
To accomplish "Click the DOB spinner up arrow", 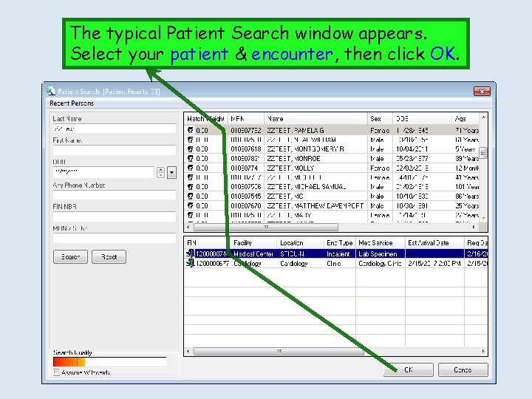I will click(161, 170).
